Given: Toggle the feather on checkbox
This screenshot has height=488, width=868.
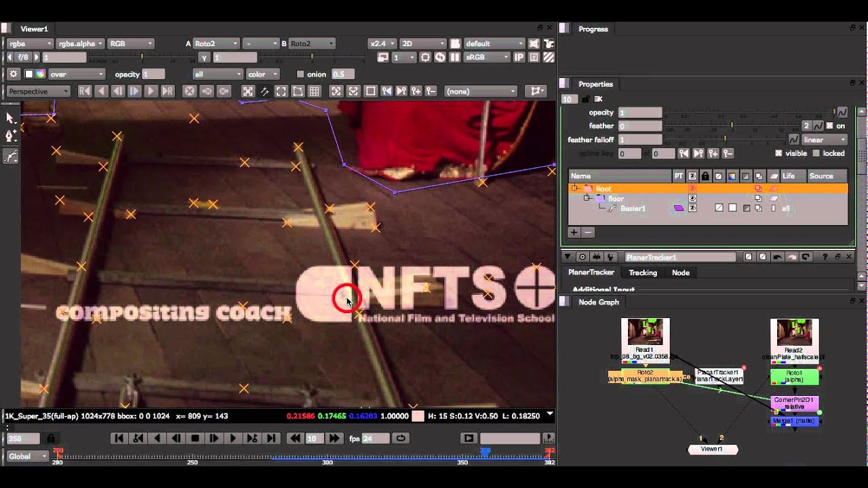Looking at the screenshot, I should pyautogui.click(x=829, y=126).
